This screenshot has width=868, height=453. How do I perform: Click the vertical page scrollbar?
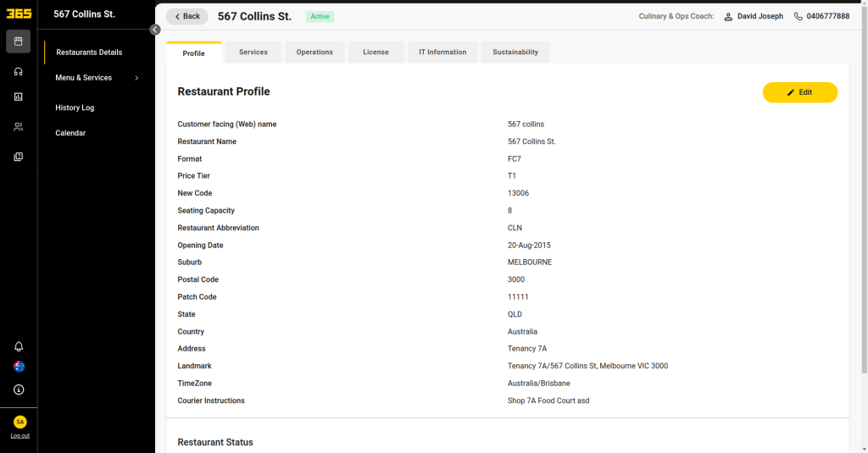tap(864, 188)
